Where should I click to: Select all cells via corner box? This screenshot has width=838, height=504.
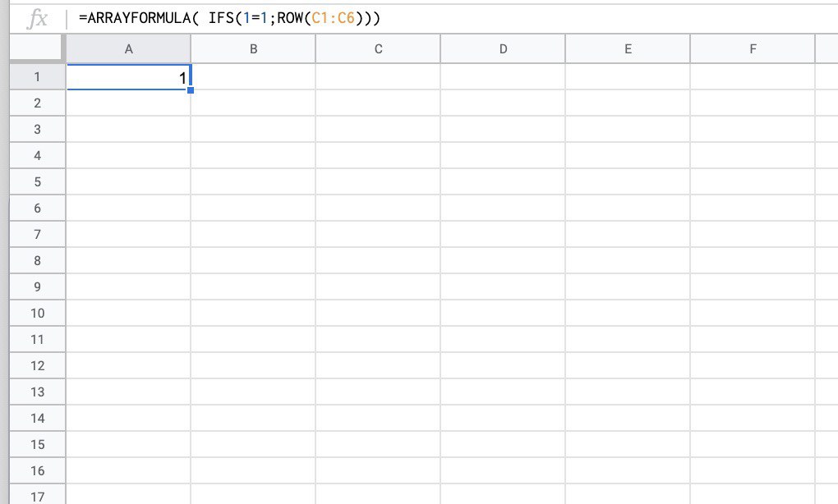point(37,48)
